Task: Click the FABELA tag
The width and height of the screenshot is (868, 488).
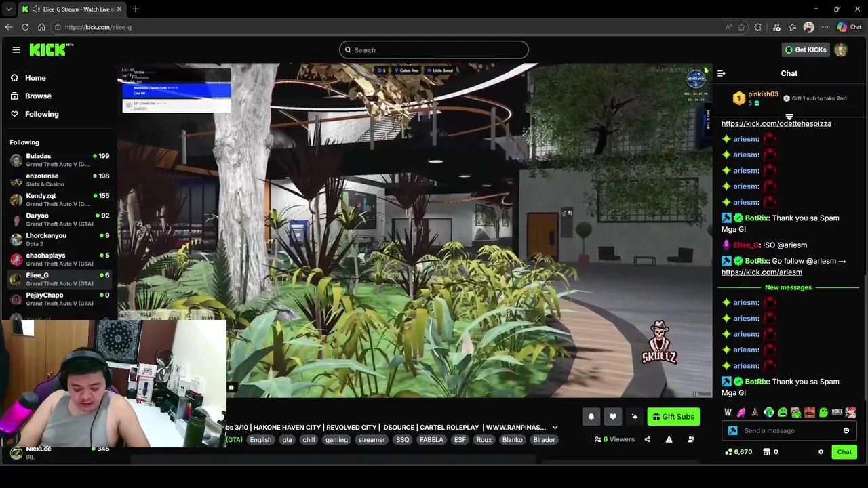Action: 431,440
